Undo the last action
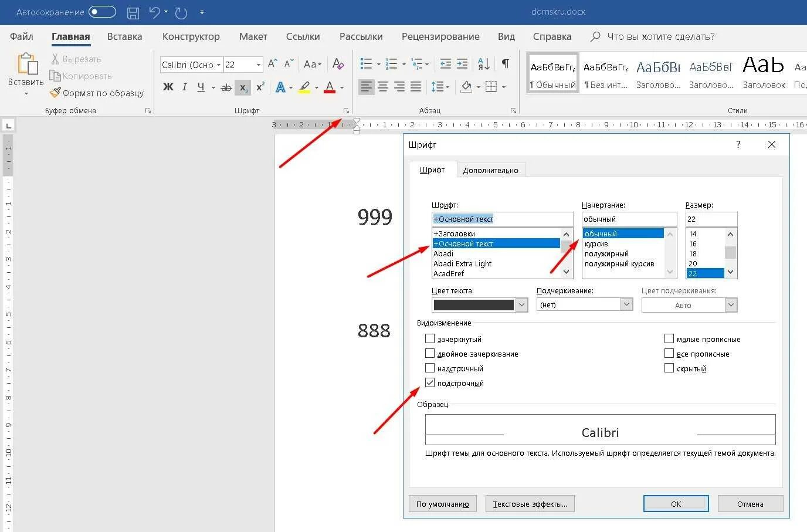 coord(154,12)
